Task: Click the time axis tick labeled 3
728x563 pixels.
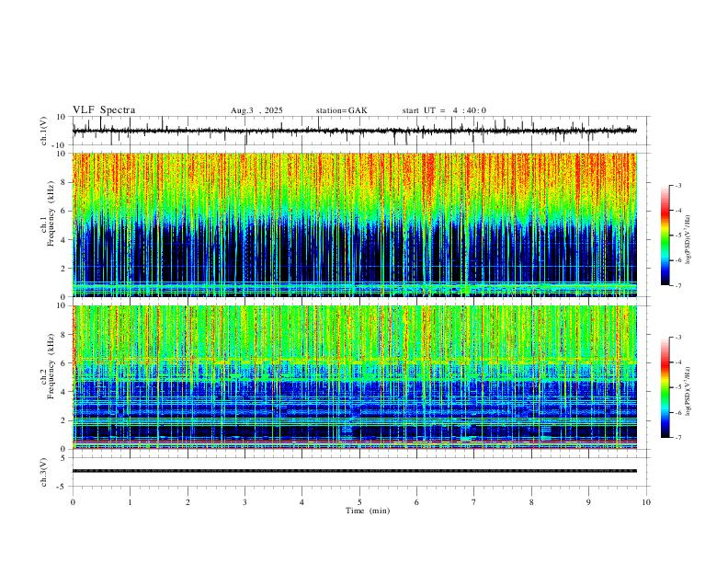Action: 245,502
